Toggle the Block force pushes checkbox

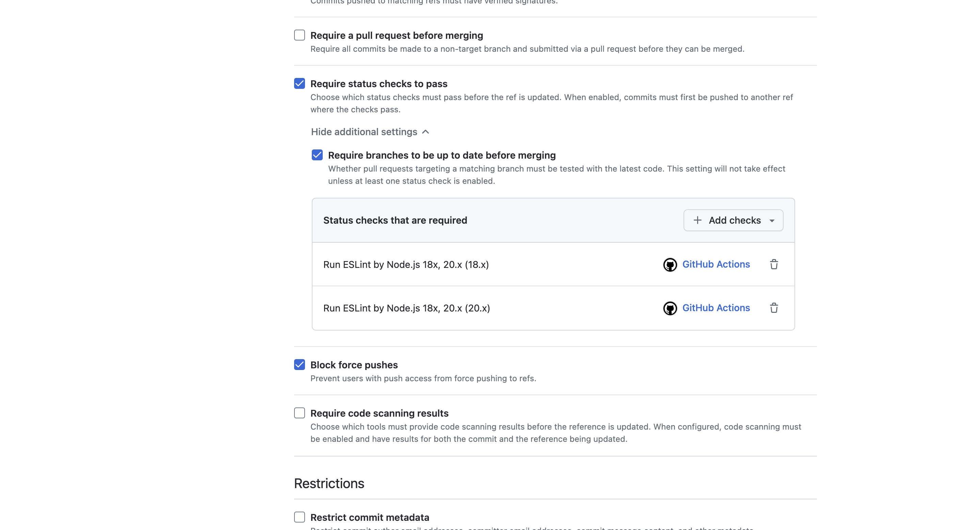point(300,365)
